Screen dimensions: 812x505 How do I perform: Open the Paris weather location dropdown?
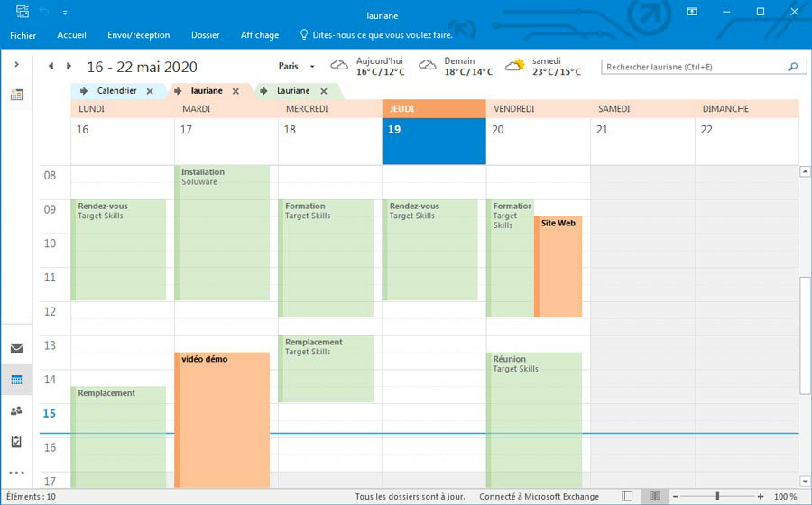[312, 66]
